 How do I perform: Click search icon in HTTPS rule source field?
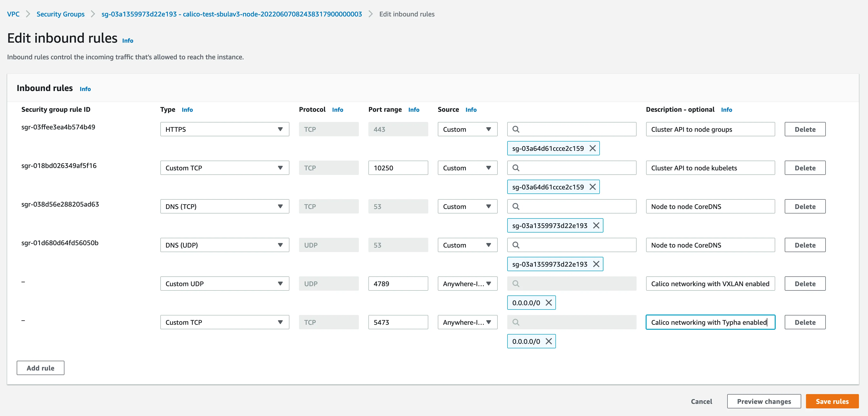coord(516,129)
